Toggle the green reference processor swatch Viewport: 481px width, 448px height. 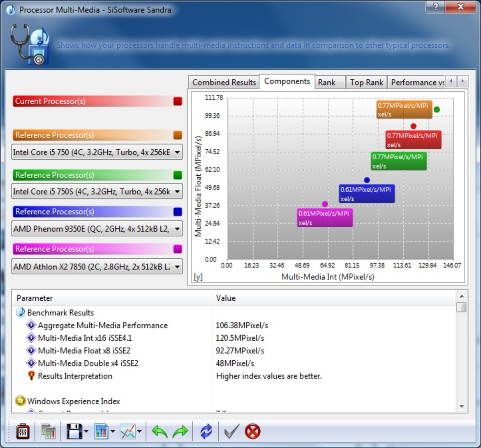tap(178, 175)
